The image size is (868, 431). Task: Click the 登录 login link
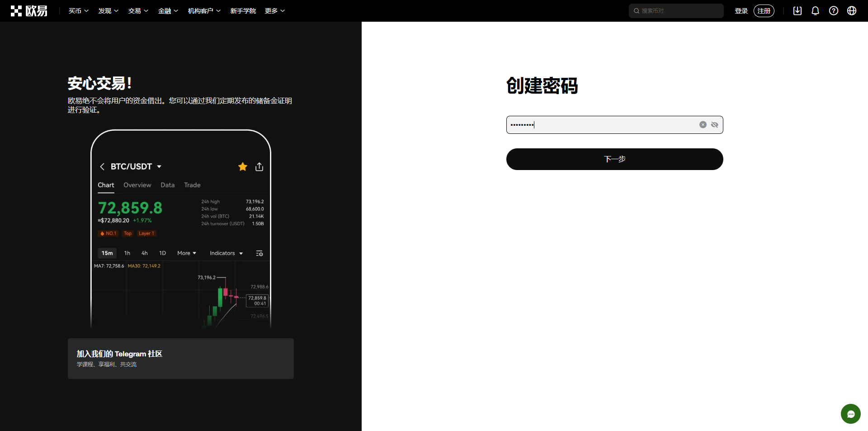pos(741,11)
